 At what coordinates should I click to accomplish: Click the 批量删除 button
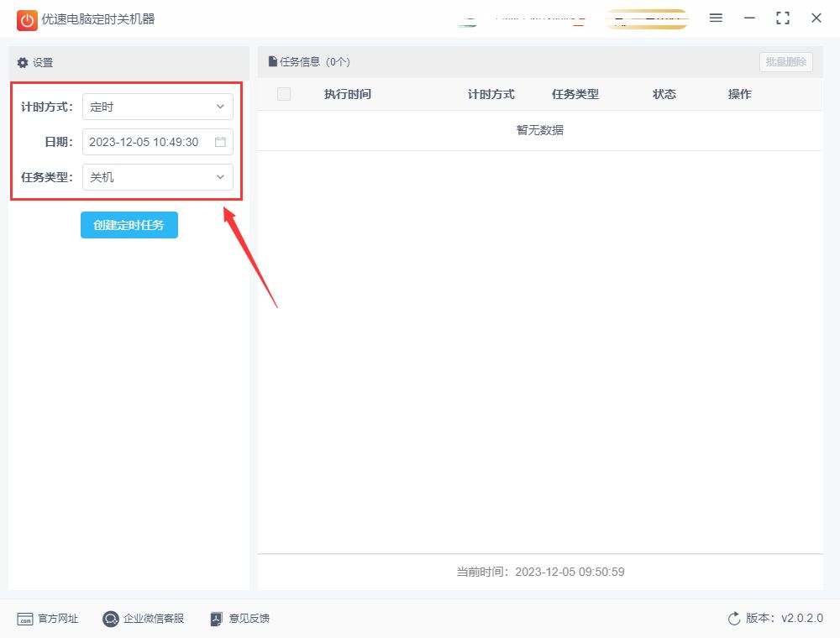click(x=786, y=62)
